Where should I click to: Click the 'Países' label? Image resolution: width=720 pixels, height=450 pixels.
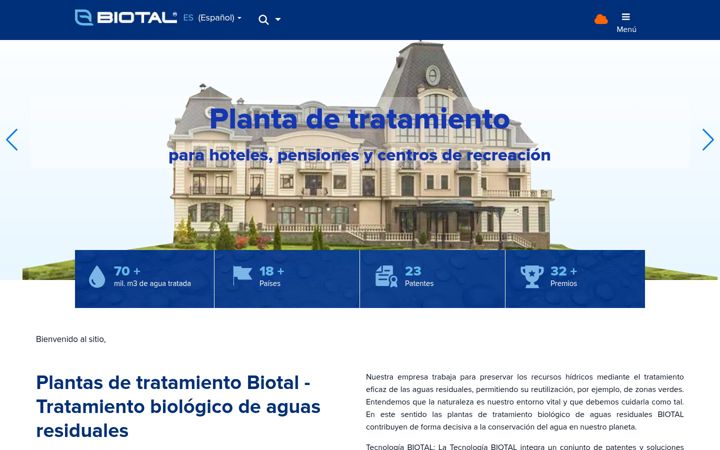click(270, 284)
